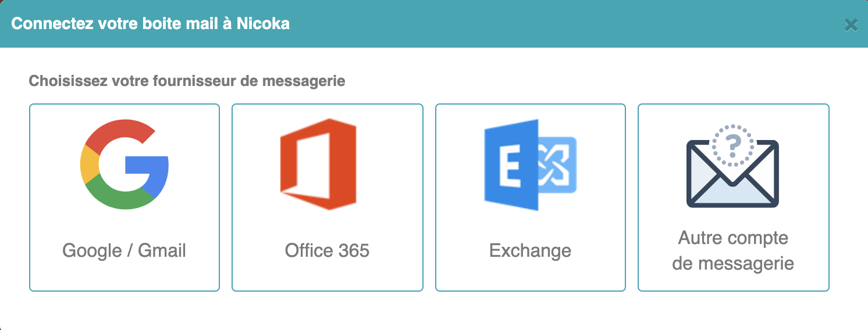The image size is (868, 330).
Task: Click Choisissez votre fournisseur de messagerie heading
Action: [x=187, y=81]
